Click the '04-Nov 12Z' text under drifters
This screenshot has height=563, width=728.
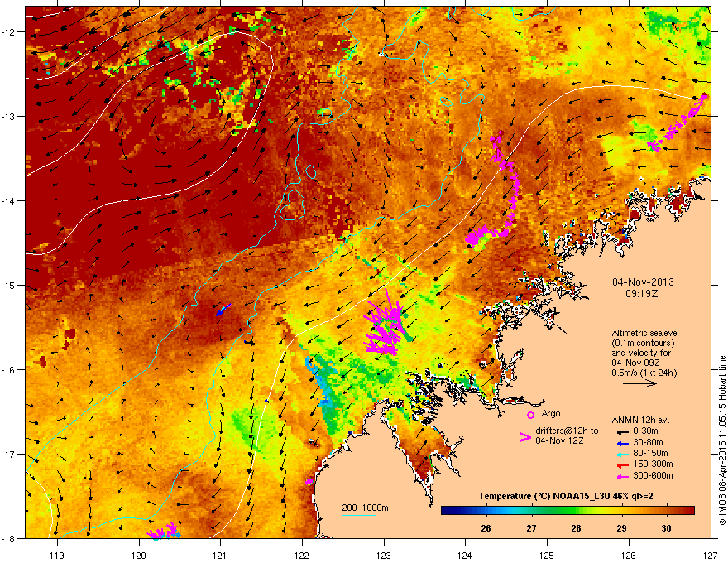[x=559, y=440]
